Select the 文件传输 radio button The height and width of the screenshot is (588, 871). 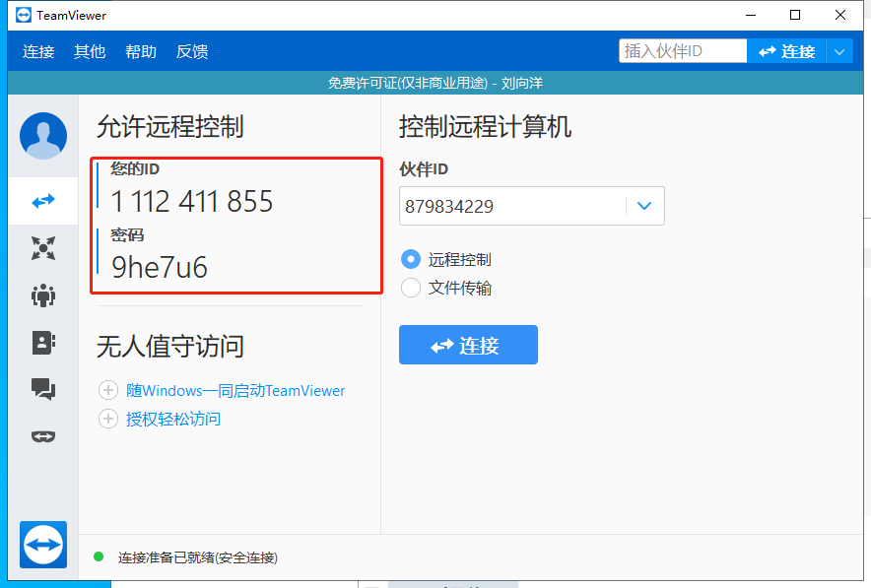coord(411,288)
